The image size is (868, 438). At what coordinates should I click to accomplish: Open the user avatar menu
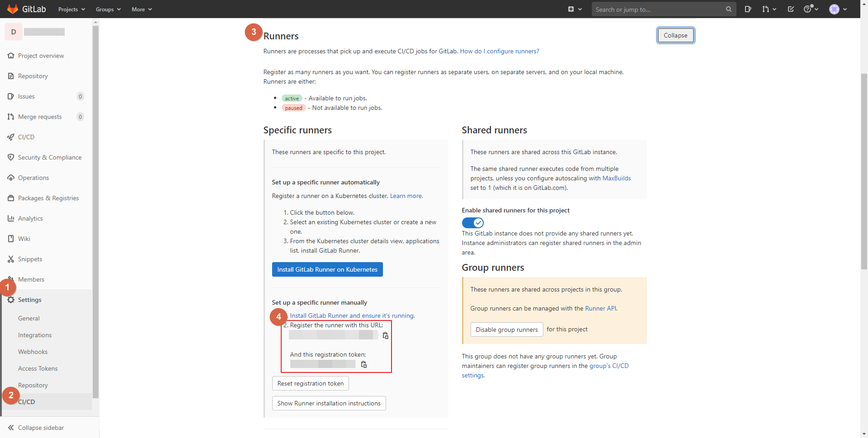838,9
